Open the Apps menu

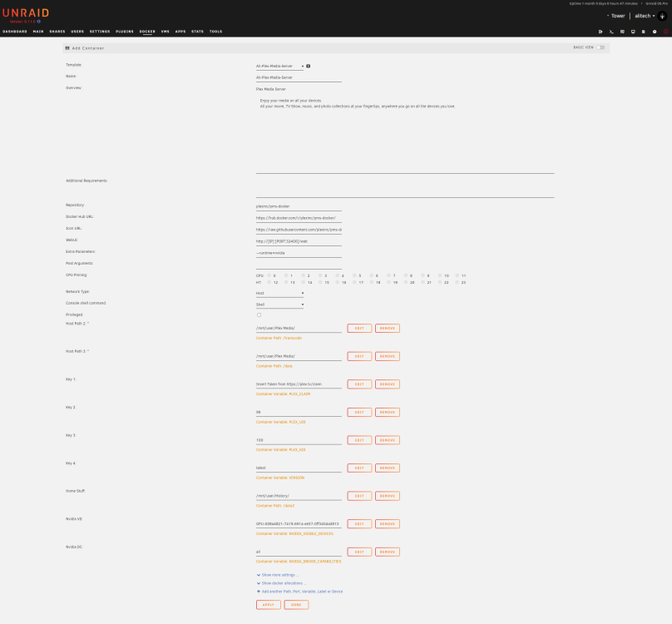[180, 32]
